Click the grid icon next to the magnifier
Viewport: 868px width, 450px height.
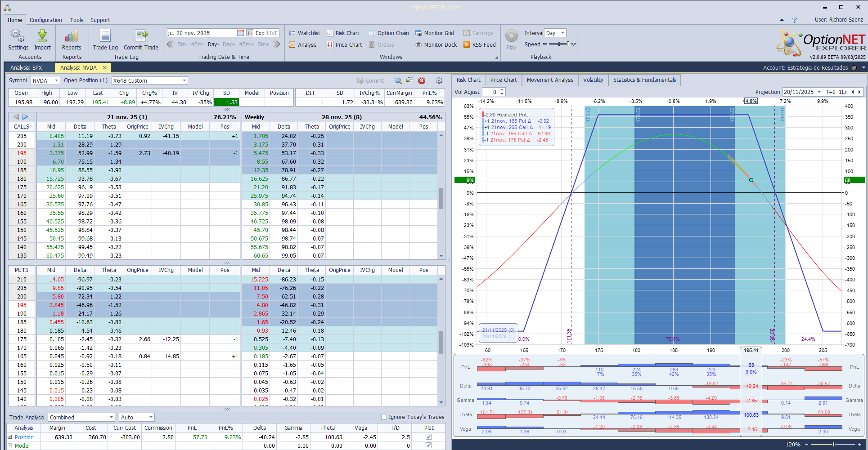coord(409,80)
